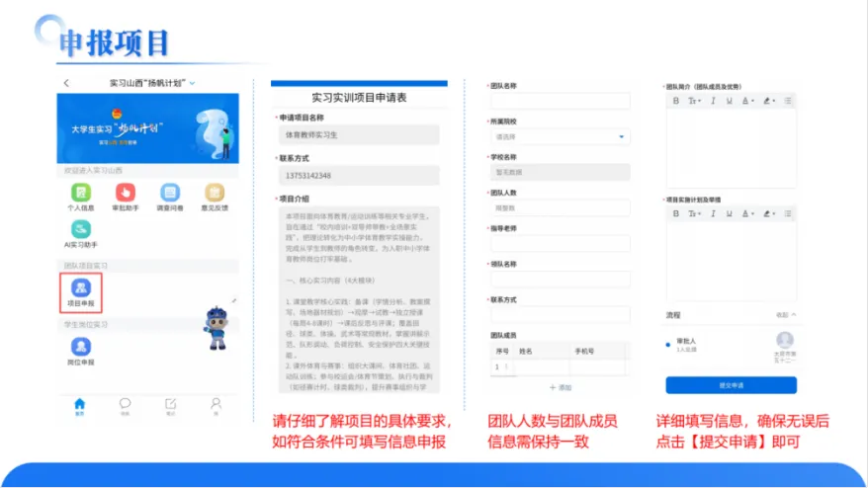This screenshot has width=868, height=488.
Task: Open the 调查问卷 icon
Action: pyautogui.click(x=170, y=198)
